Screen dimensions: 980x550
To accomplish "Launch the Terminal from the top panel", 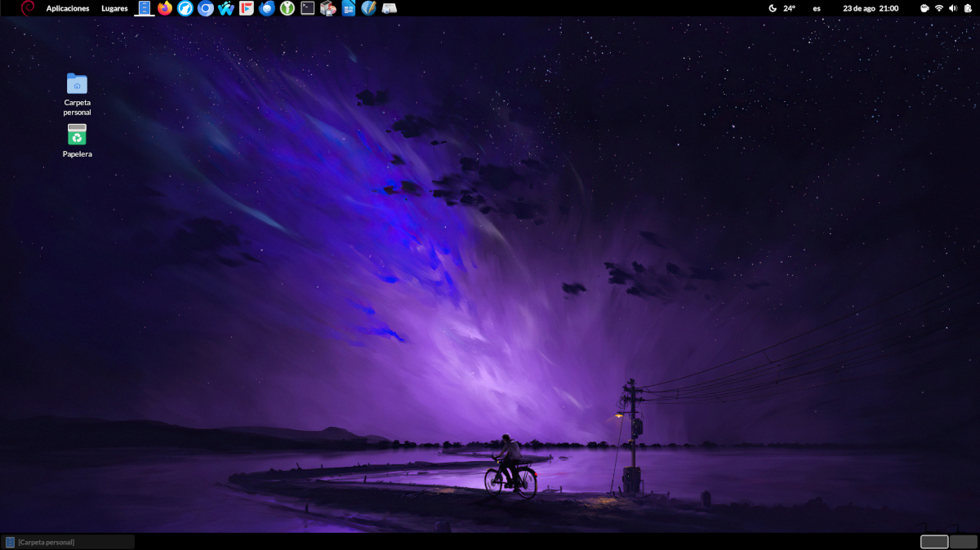I will [307, 8].
